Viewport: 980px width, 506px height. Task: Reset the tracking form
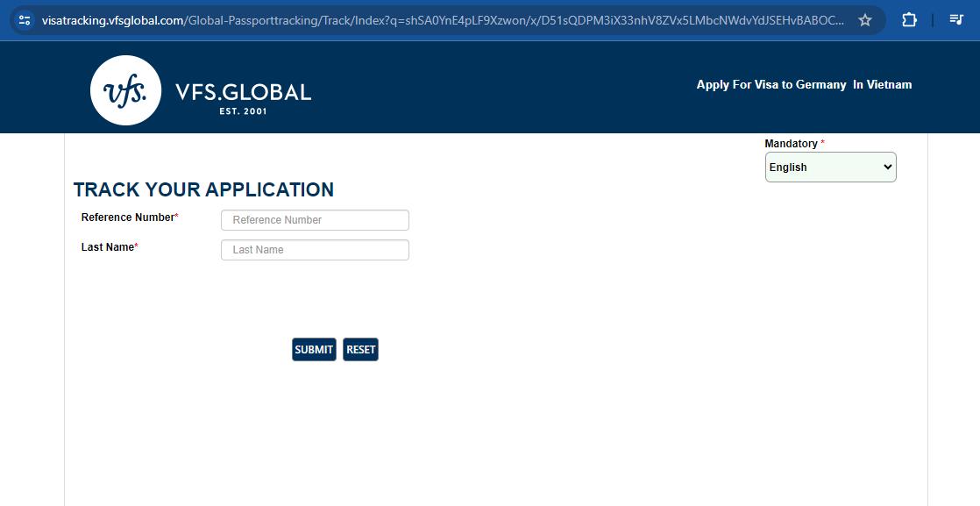(360, 350)
